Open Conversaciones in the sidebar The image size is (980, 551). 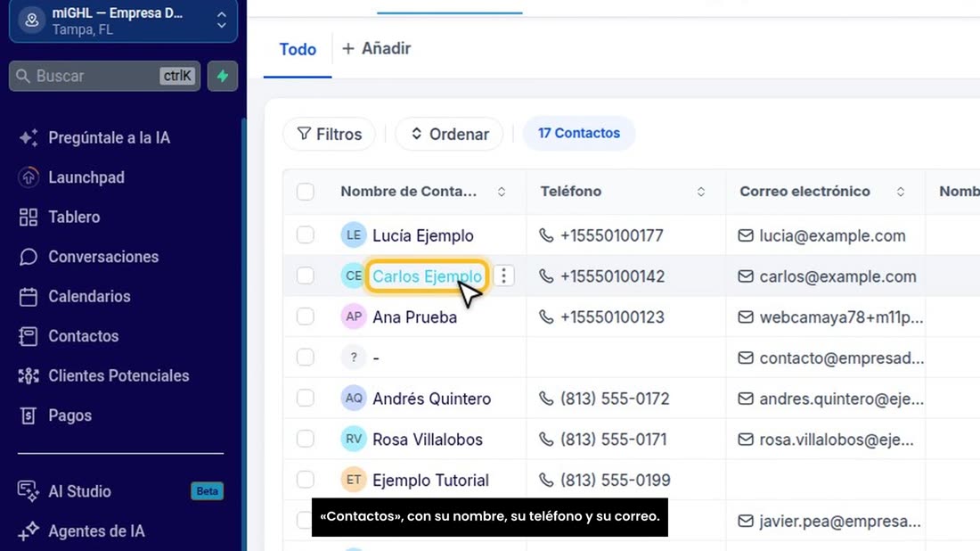pyautogui.click(x=103, y=257)
